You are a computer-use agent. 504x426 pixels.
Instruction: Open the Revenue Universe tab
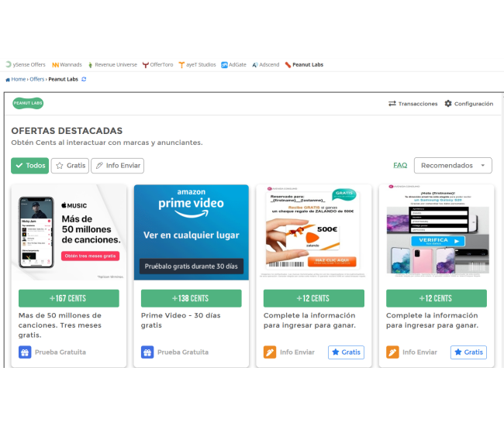click(x=112, y=64)
